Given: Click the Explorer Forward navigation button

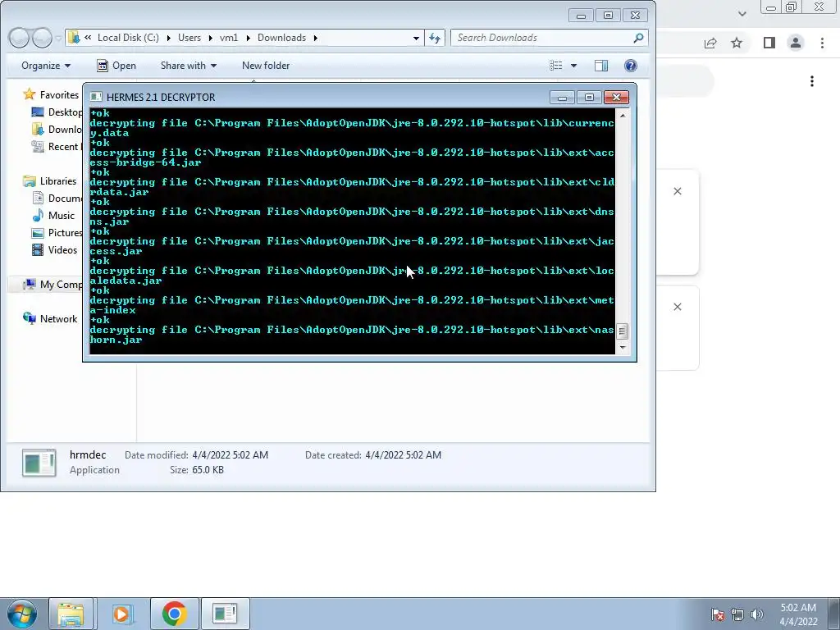Looking at the screenshot, I should (x=43, y=38).
